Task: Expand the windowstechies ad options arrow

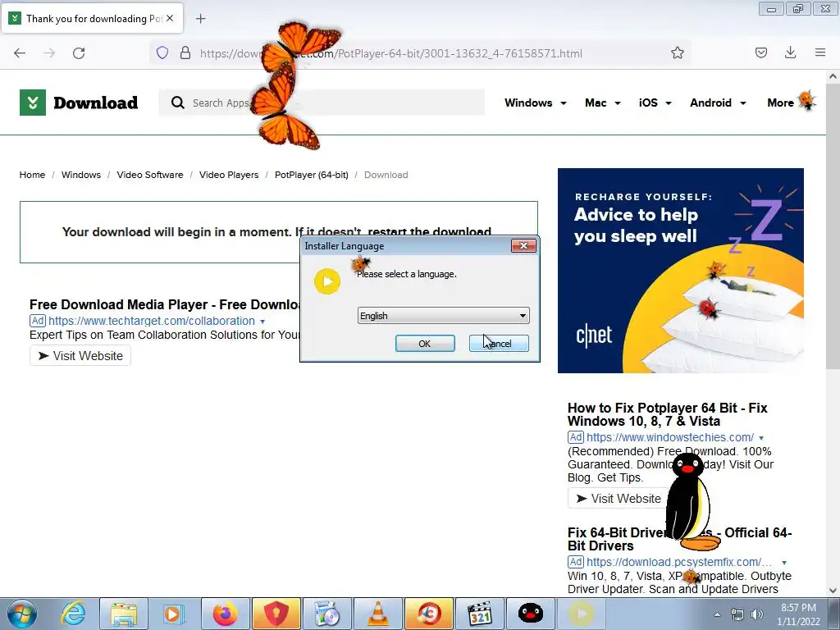Action: click(x=761, y=438)
